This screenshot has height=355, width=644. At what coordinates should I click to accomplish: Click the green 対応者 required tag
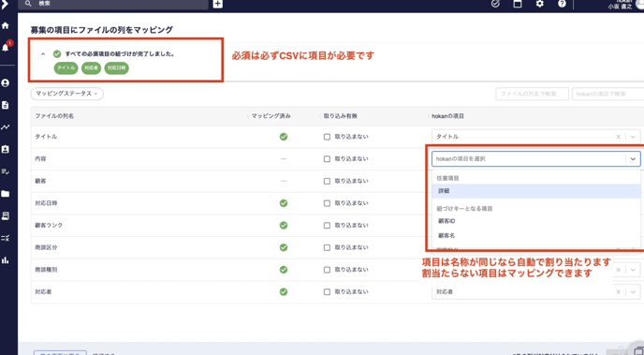[x=91, y=68]
